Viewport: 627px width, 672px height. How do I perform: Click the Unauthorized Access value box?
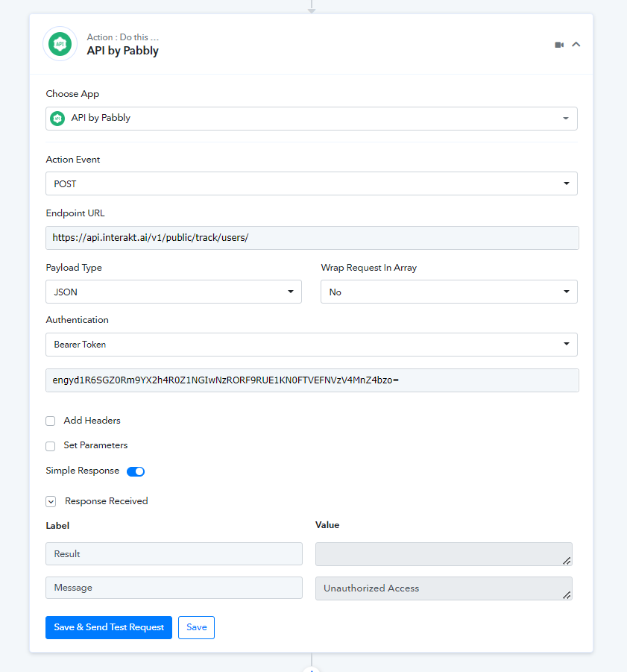[x=444, y=588]
